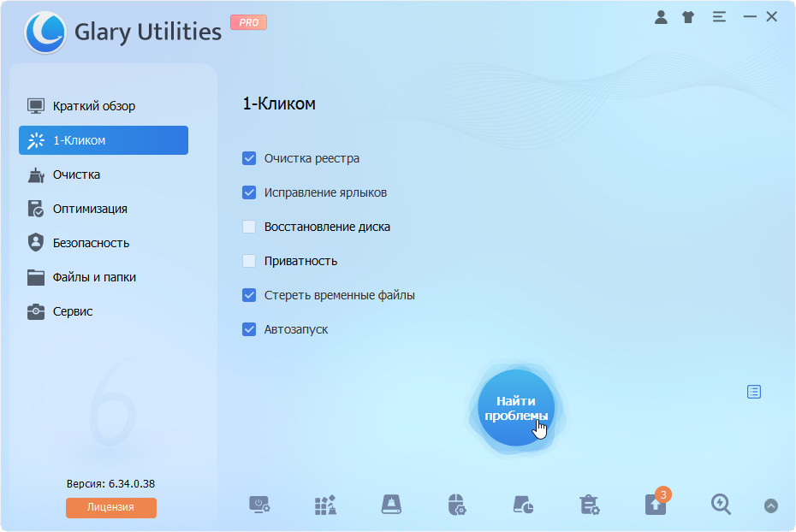Open the hamburger main menu in title bar
The image size is (796, 532).
pos(719,17)
